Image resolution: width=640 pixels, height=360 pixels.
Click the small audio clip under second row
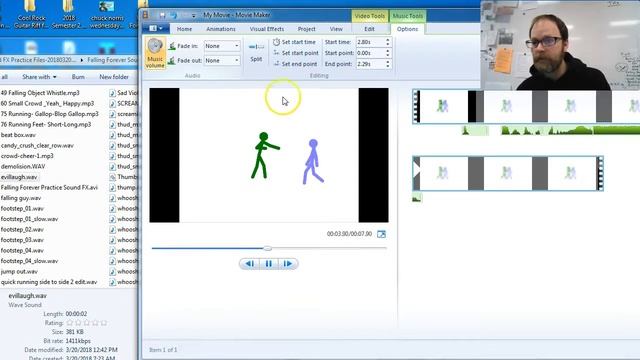click(417, 198)
